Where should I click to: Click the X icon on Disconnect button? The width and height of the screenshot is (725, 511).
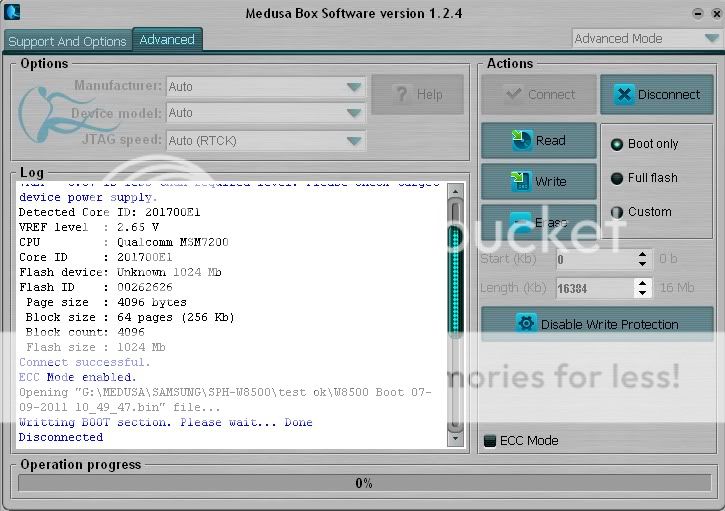(x=624, y=95)
